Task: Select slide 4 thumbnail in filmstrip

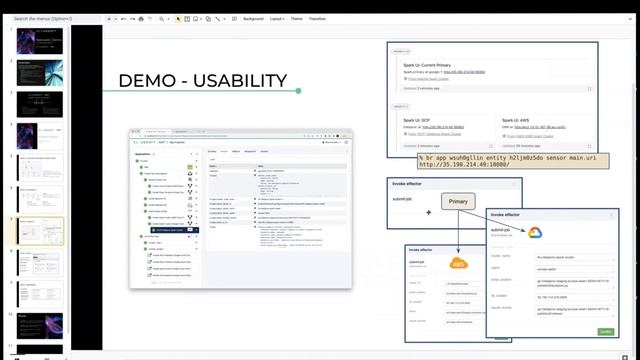Action: pyautogui.click(x=40, y=136)
